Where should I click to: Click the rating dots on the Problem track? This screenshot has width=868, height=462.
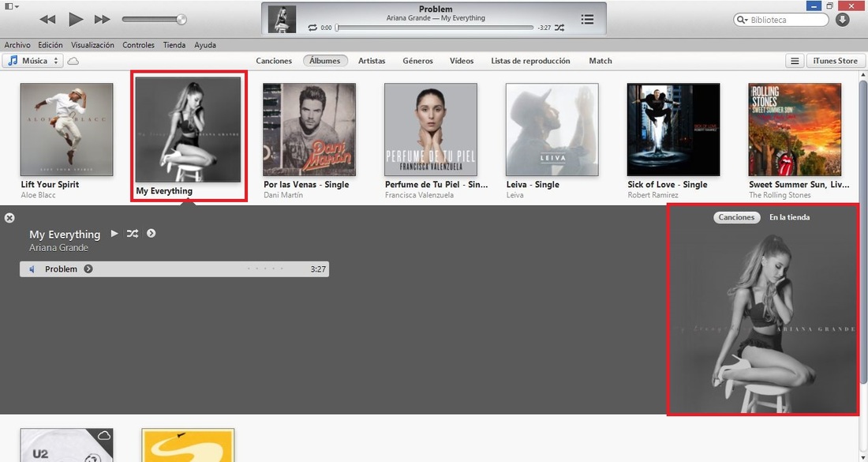[x=265, y=269]
